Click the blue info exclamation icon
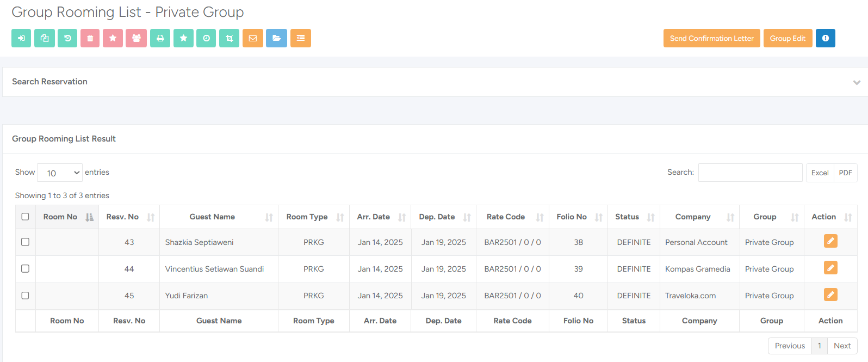The width and height of the screenshot is (868, 362). pos(825,38)
